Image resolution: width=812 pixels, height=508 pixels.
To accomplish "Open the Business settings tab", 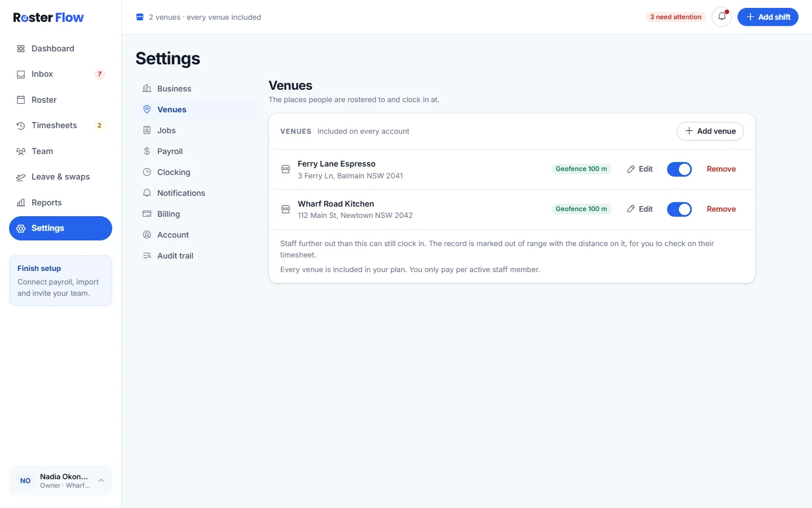I will (195, 89).
